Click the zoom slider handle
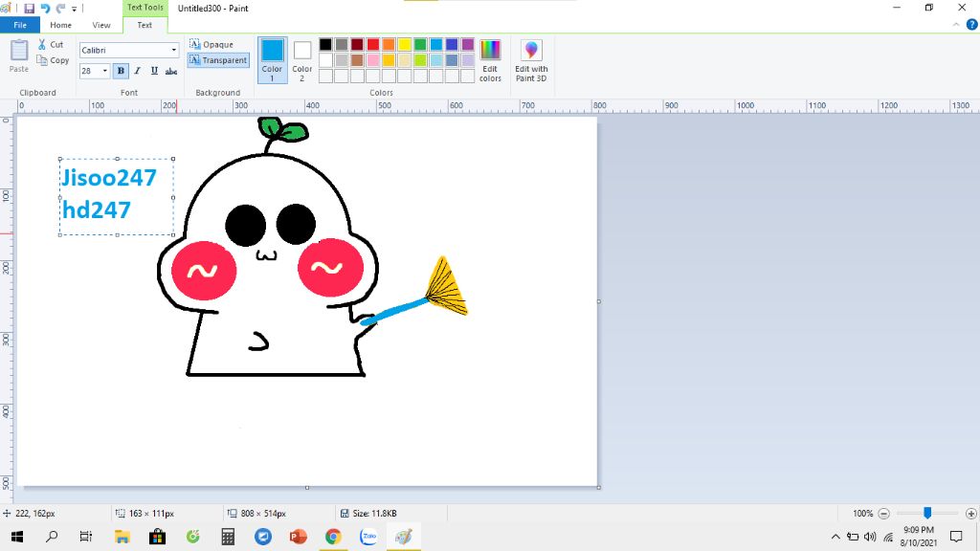980x551 pixels. click(927, 513)
